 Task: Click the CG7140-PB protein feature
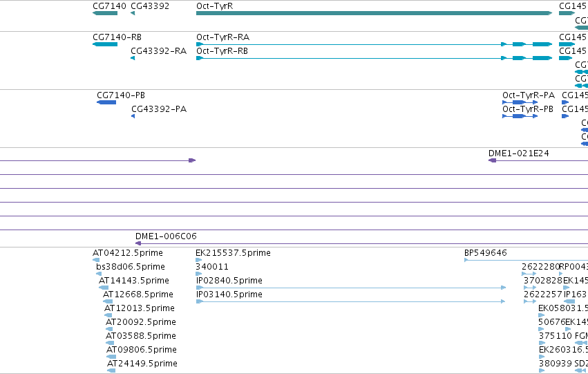pos(106,102)
